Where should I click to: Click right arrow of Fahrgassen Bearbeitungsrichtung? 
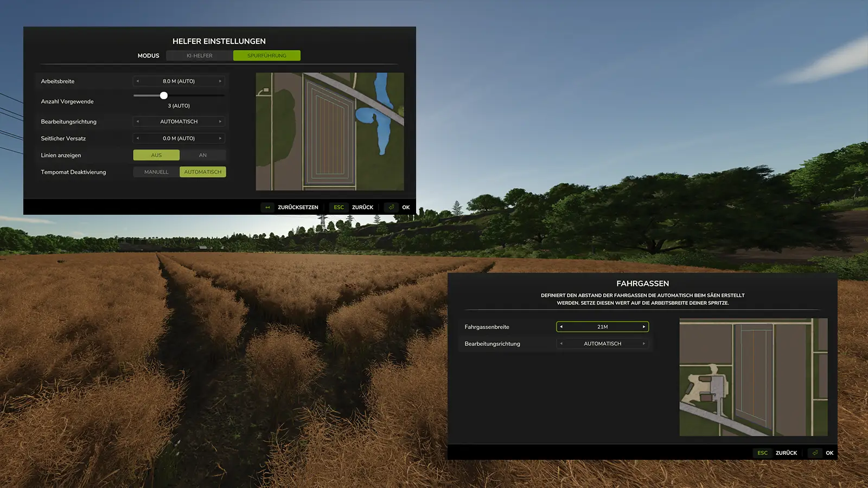coord(644,344)
